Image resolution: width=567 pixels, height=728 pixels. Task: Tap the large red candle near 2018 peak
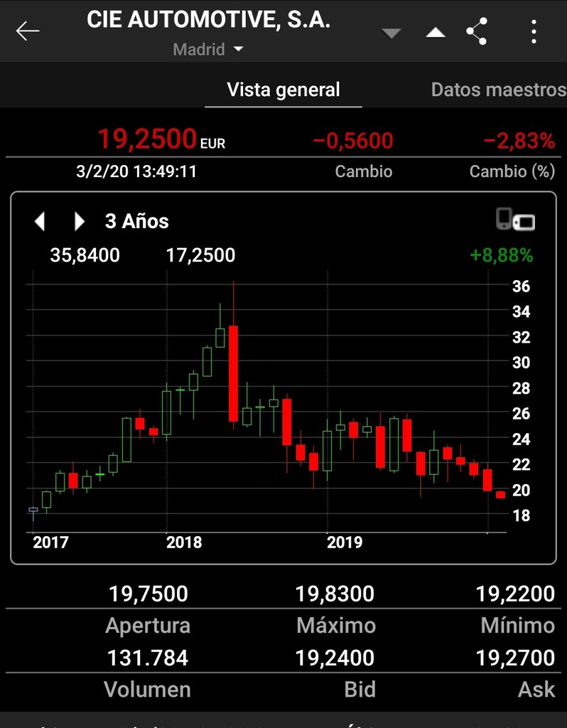[233, 374]
